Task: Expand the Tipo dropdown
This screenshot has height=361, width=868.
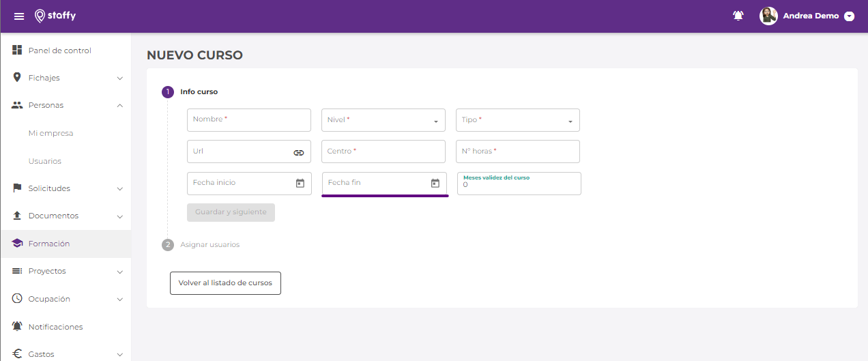Action: (x=570, y=121)
